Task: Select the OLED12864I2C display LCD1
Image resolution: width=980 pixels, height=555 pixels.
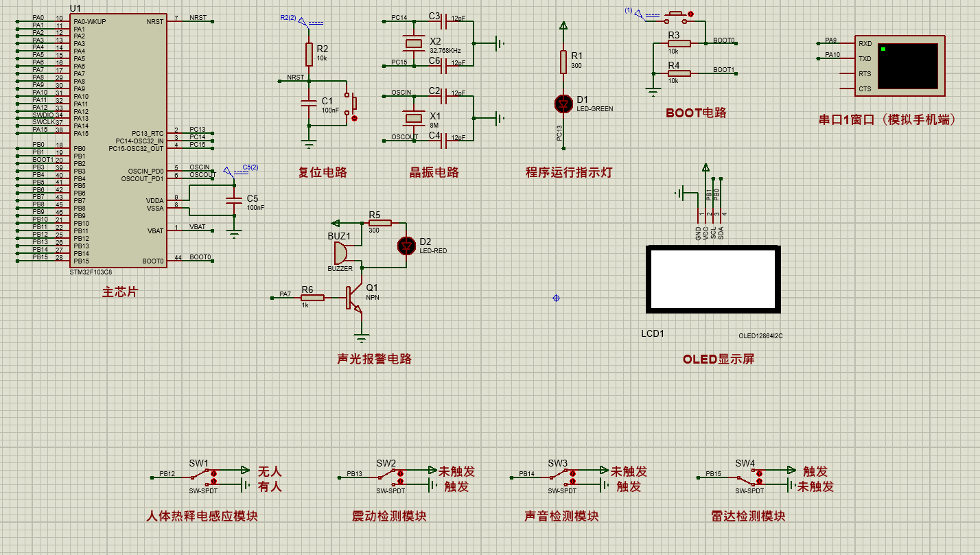Action: (x=713, y=279)
